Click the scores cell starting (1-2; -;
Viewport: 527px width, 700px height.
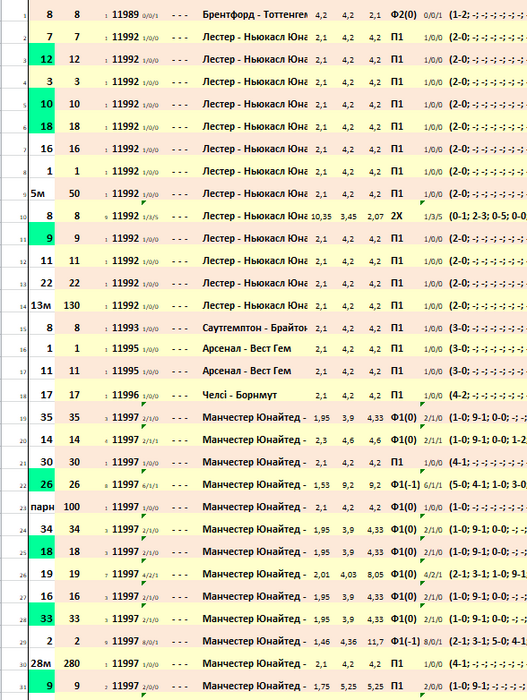pos(488,15)
